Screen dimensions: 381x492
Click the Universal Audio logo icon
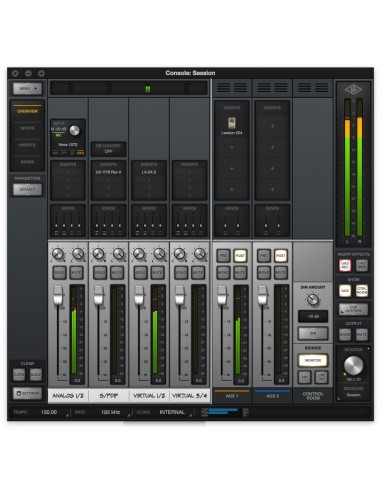[353, 89]
